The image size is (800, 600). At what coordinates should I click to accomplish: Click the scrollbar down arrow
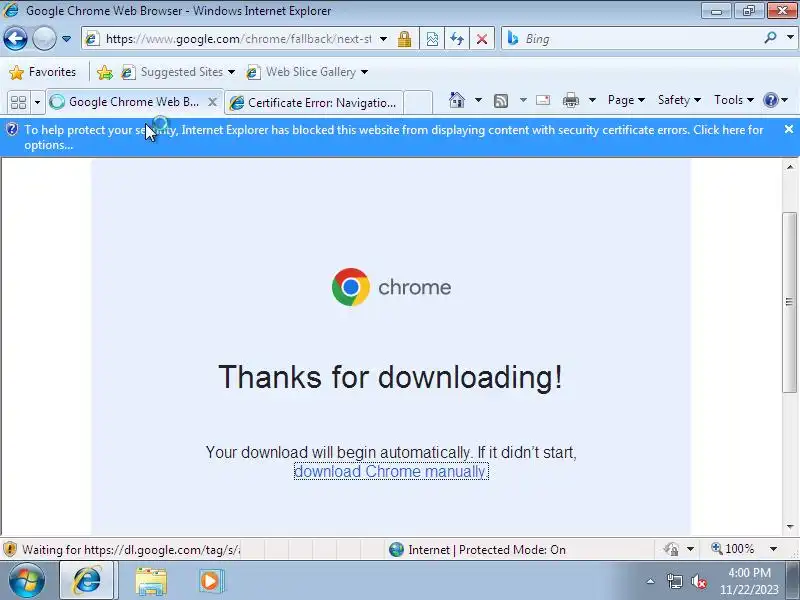(790, 527)
